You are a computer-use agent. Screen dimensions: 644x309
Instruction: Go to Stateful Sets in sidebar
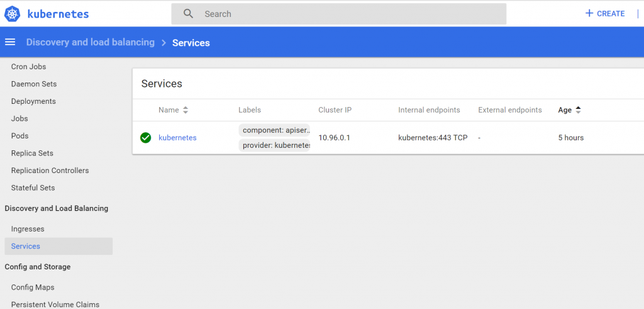click(x=33, y=188)
